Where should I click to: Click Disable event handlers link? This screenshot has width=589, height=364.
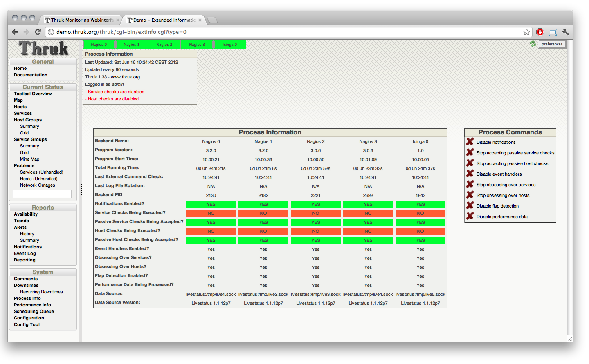click(499, 174)
